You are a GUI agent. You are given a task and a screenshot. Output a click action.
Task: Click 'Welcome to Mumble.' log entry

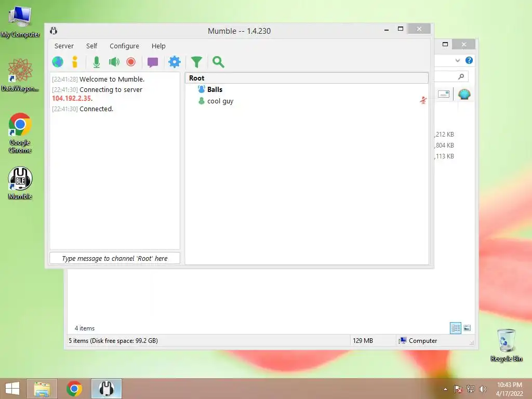112,79
